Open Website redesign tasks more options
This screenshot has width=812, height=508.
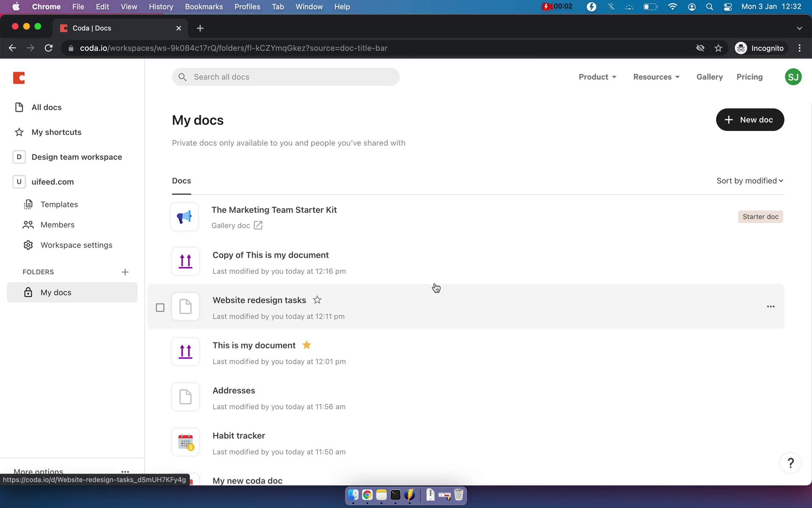click(x=771, y=306)
